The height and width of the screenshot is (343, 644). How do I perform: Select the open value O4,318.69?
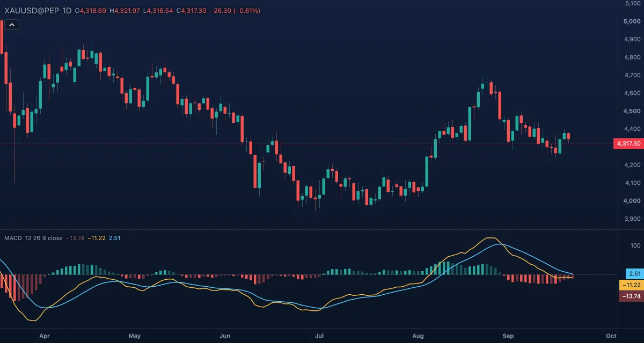(x=91, y=11)
